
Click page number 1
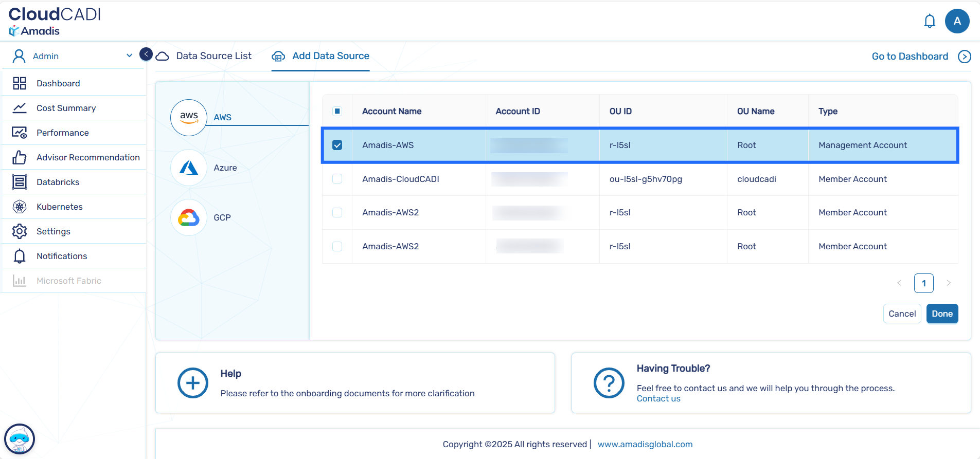(x=923, y=283)
